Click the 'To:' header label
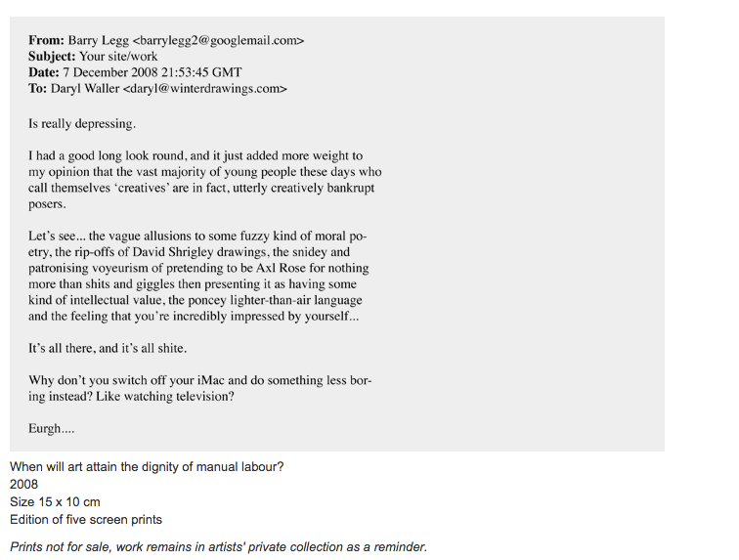739x560 pixels. 38,89
